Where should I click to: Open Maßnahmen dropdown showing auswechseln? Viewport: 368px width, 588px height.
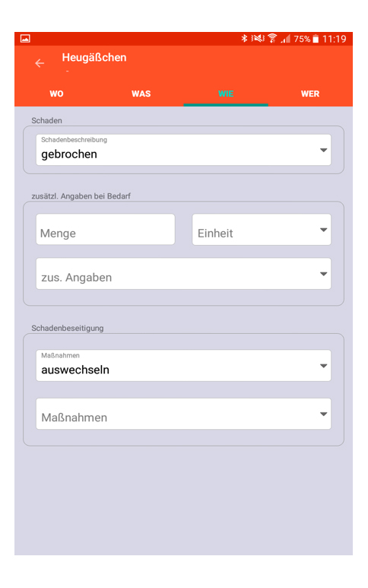184,365
